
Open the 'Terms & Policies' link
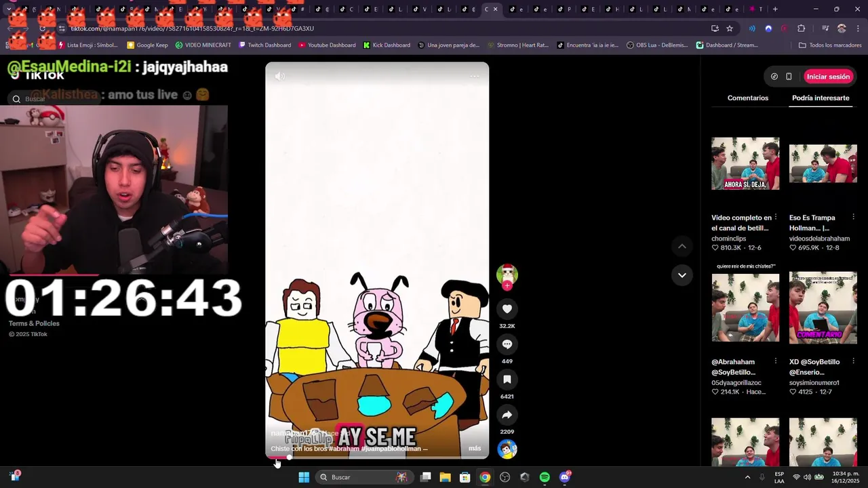(34, 323)
